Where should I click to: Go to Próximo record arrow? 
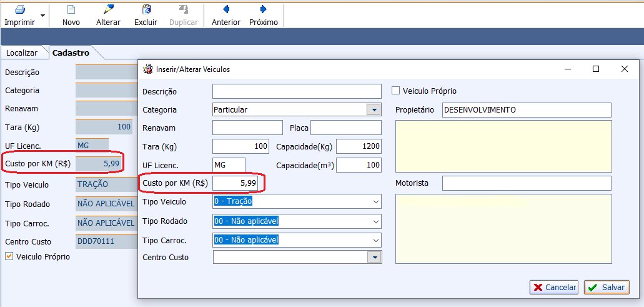click(263, 10)
